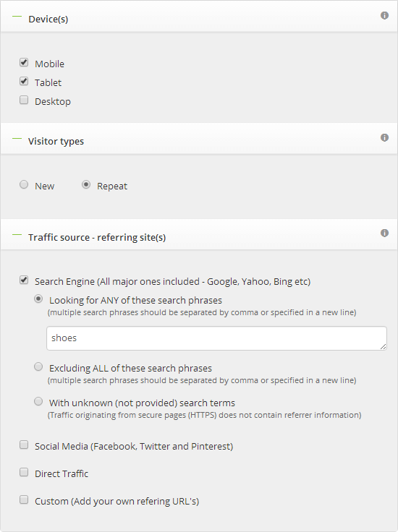Collapse the Visitor types section

[17, 139]
